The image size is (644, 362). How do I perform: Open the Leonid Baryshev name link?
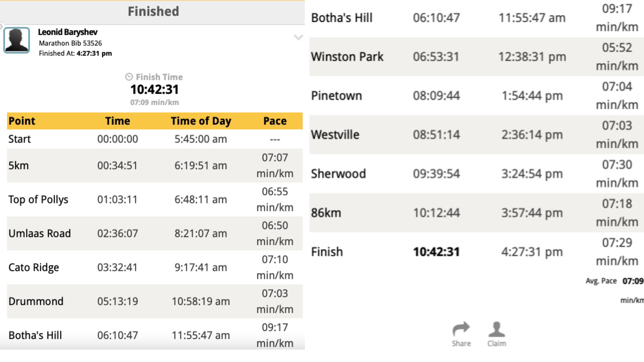[x=67, y=32]
